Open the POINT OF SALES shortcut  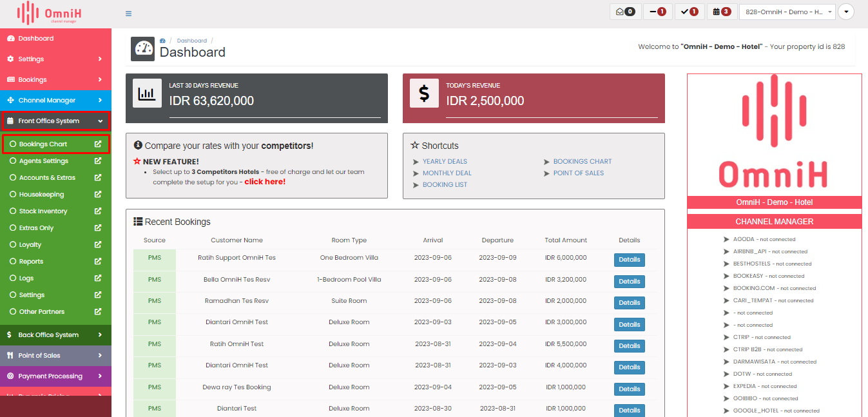point(579,173)
